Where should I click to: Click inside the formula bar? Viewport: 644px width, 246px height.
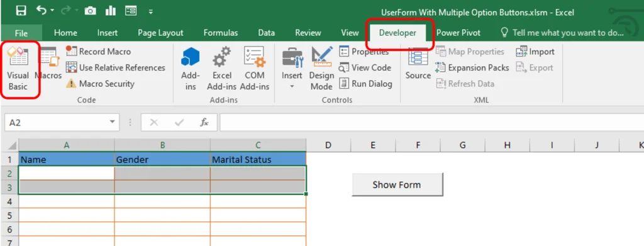(431, 123)
